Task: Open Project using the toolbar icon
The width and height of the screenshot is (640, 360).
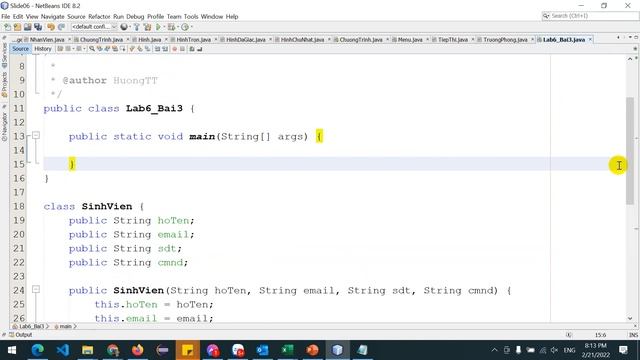Action: (27, 27)
